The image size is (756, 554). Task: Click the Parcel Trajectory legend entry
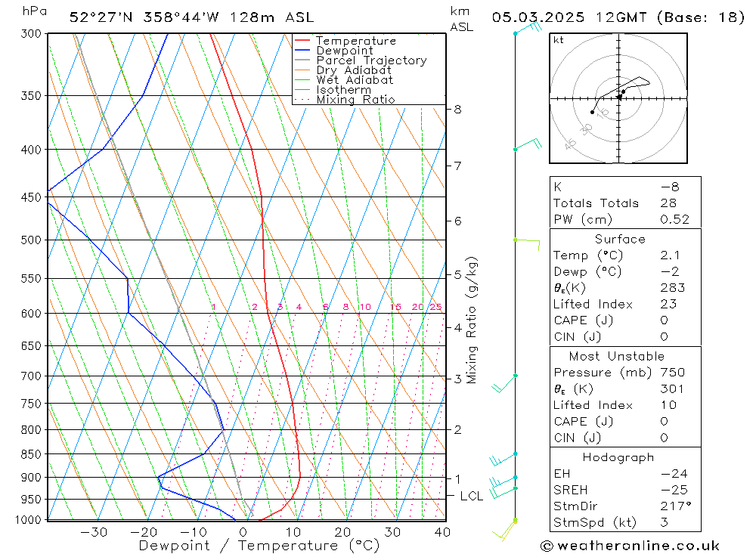pos(361,60)
